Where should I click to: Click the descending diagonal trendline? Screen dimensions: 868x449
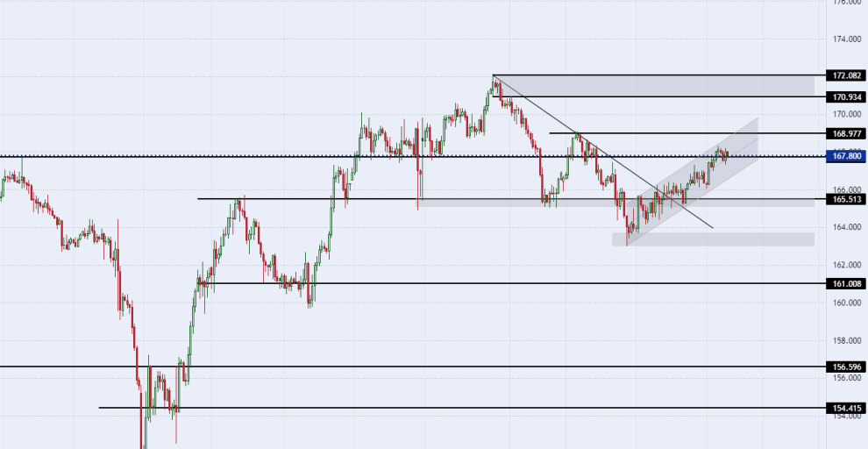(603, 152)
